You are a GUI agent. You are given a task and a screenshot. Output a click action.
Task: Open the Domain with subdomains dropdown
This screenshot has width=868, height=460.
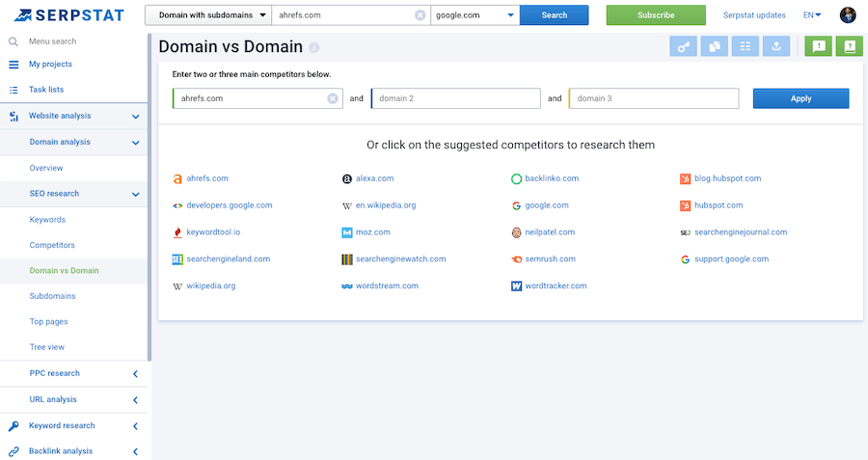coord(208,14)
